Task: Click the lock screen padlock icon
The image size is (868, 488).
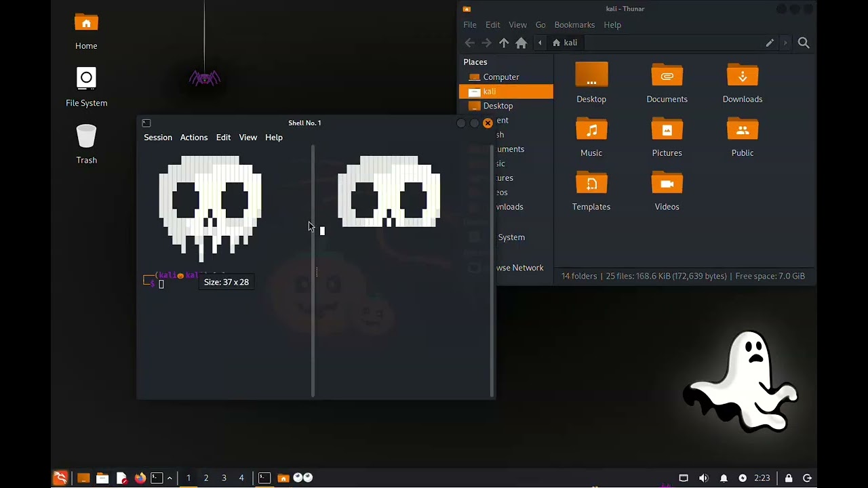Action: click(x=789, y=478)
